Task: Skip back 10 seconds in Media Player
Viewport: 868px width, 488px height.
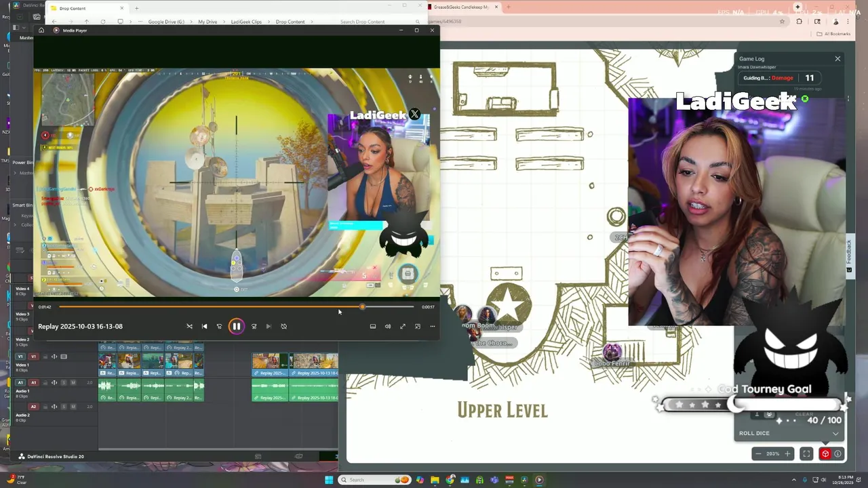Action: pyautogui.click(x=219, y=326)
